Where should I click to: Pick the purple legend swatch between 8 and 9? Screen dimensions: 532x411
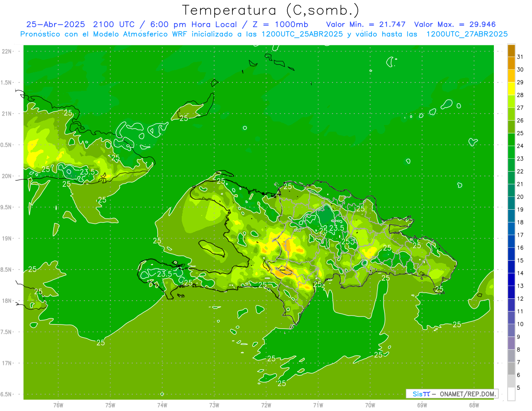(x=511, y=343)
